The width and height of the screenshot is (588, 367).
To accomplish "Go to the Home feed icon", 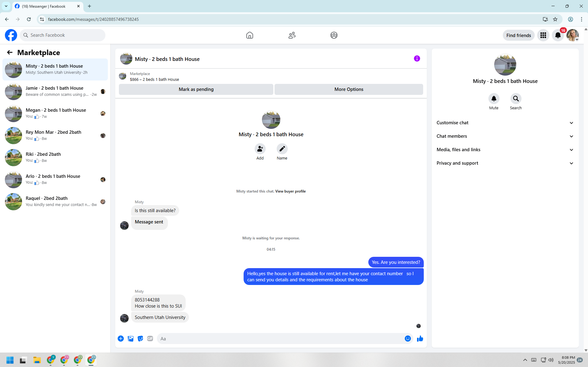I will pos(250,35).
